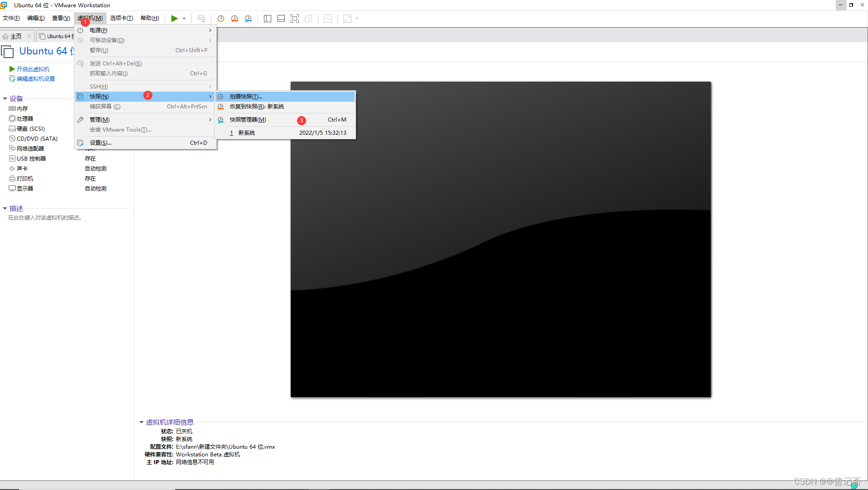The height and width of the screenshot is (490, 868).
Task: Switch to the 主页 tab
Action: [16, 36]
